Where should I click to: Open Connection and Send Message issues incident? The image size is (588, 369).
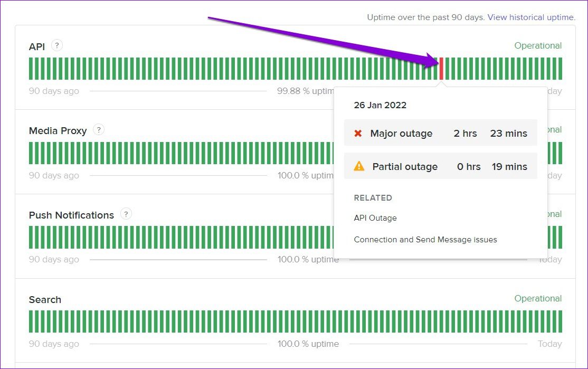425,240
